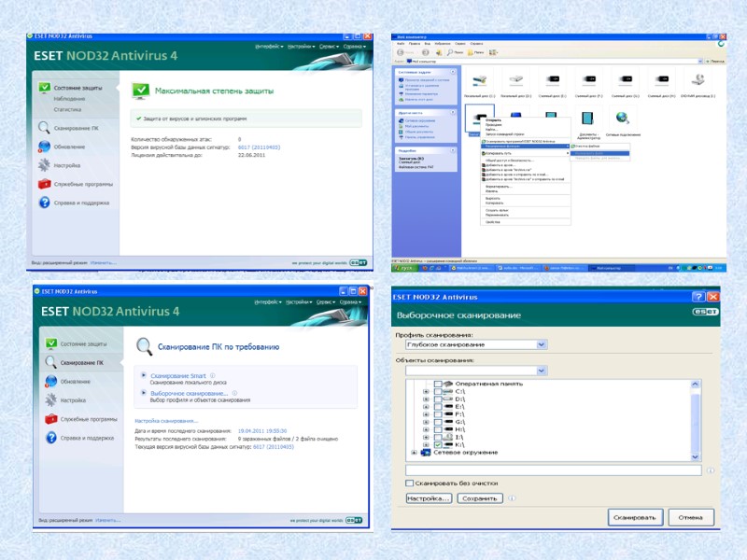The height and width of the screenshot is (560, 747).
Task: Click the Справка и поддержка question icon in the top ESET window
Action: (x=44, y=203)
